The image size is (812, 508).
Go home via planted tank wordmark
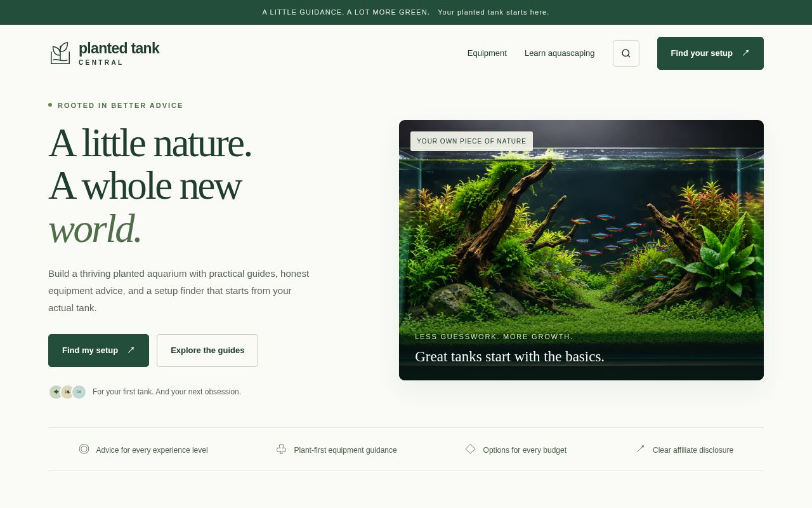pyautogui.click(x=119, y=48)
